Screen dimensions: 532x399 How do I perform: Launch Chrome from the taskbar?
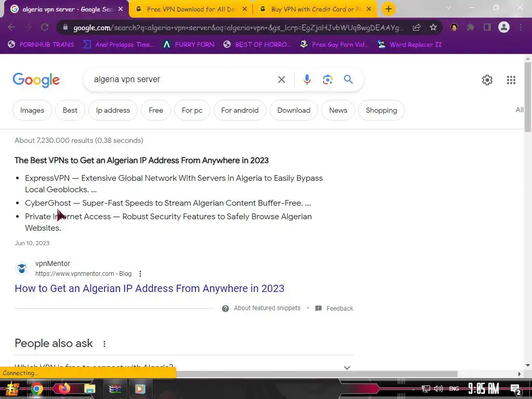coord(37,389)
